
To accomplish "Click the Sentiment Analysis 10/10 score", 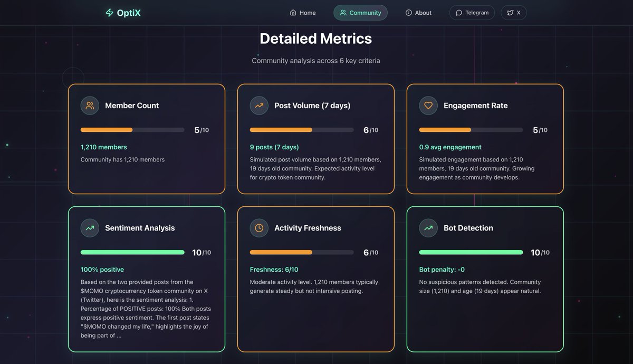I will [202, 253].
